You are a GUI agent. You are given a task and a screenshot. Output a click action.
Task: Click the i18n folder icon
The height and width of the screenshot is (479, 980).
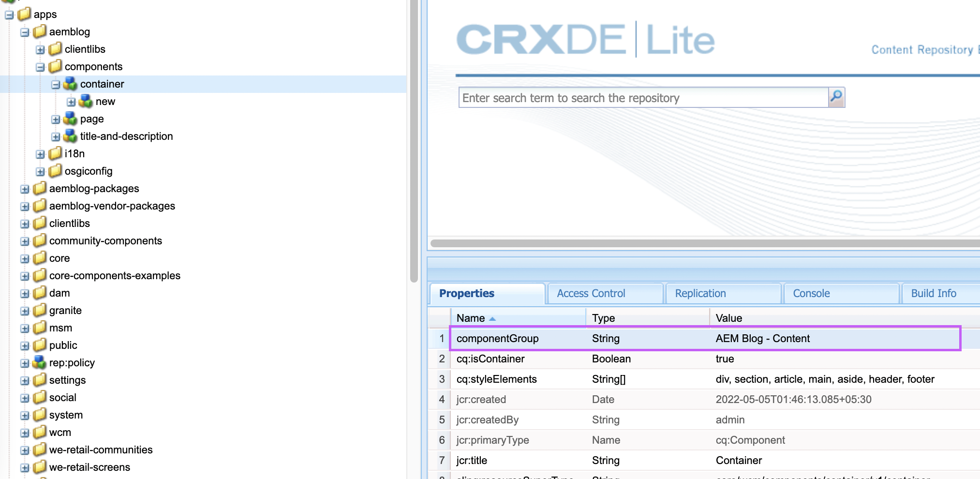click(x=55, y=153)
